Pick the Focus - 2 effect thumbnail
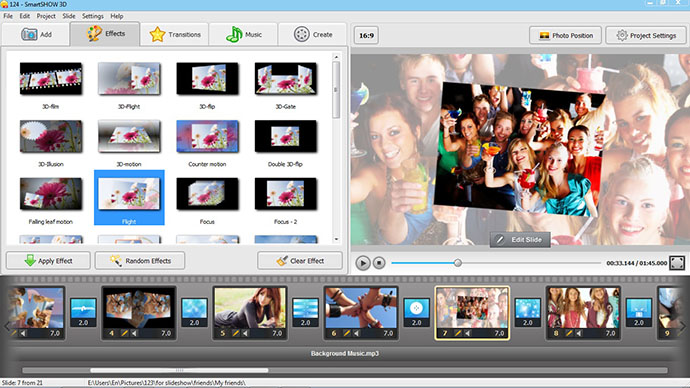Viewport: 690px width, 388px height. [x=286, y=194]
